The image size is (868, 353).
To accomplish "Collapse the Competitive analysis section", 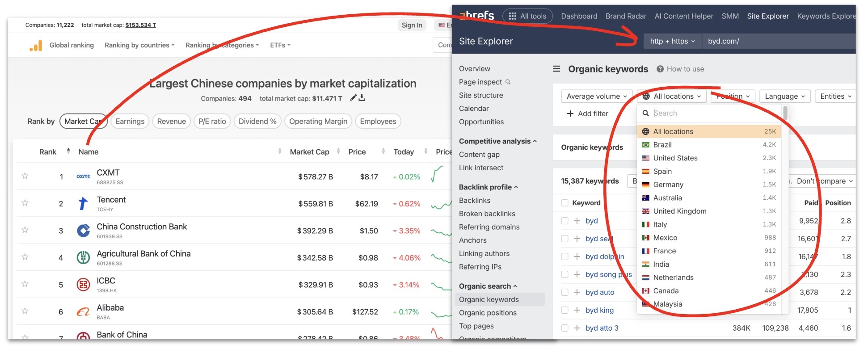I will [498, 141].
